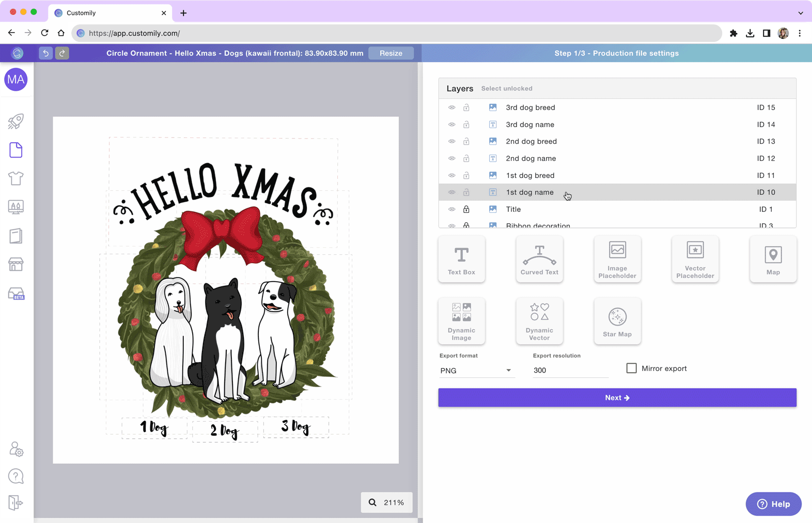Add a Map element
Screen dimensions: 812x523
click(x=773, y=259)
